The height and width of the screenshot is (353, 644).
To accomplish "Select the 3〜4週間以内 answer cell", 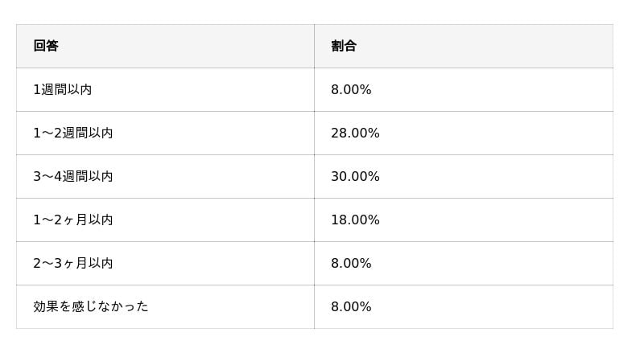I will click(x=73, y=177).
